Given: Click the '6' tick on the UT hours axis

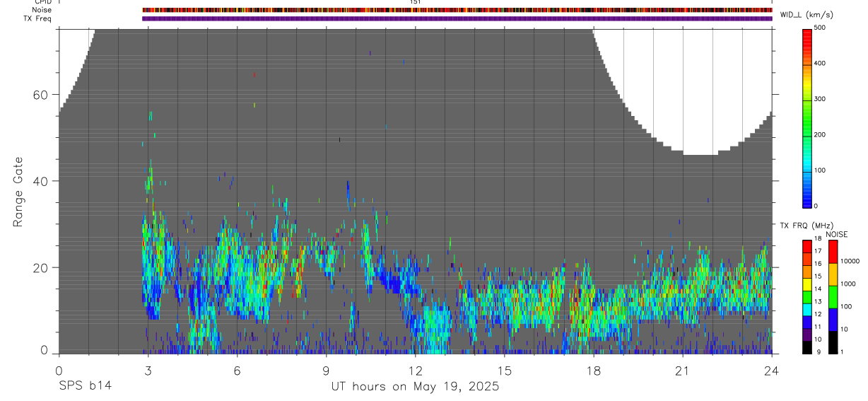Looking at the screenshot, I should (x=237, y=371).
